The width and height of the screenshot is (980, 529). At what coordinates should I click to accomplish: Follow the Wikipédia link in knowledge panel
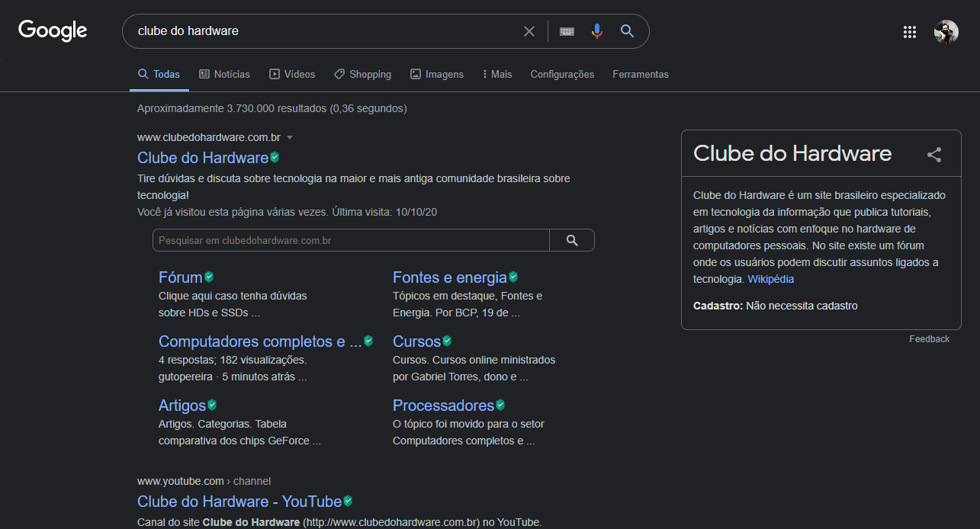click(771, 279)
